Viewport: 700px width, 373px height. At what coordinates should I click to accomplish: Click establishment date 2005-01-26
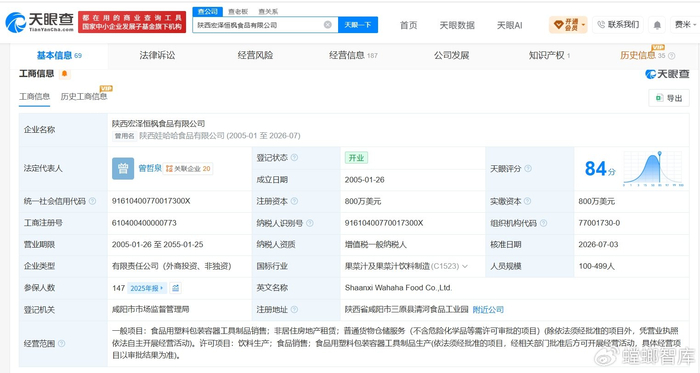pos(364,180)
